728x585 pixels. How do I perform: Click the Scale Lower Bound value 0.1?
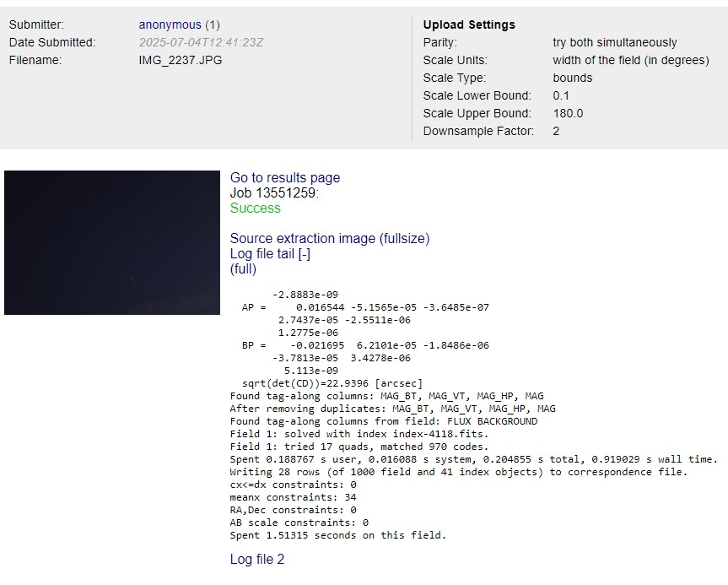561,95
